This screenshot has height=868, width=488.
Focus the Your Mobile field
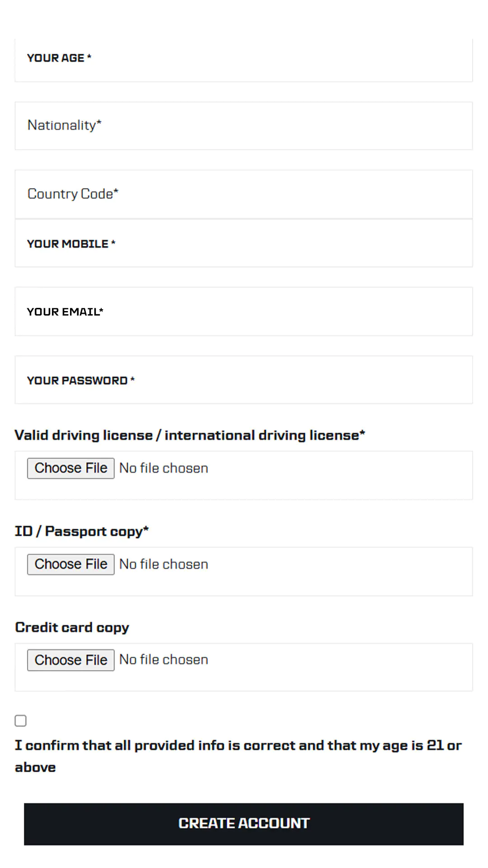coord(244,244)
